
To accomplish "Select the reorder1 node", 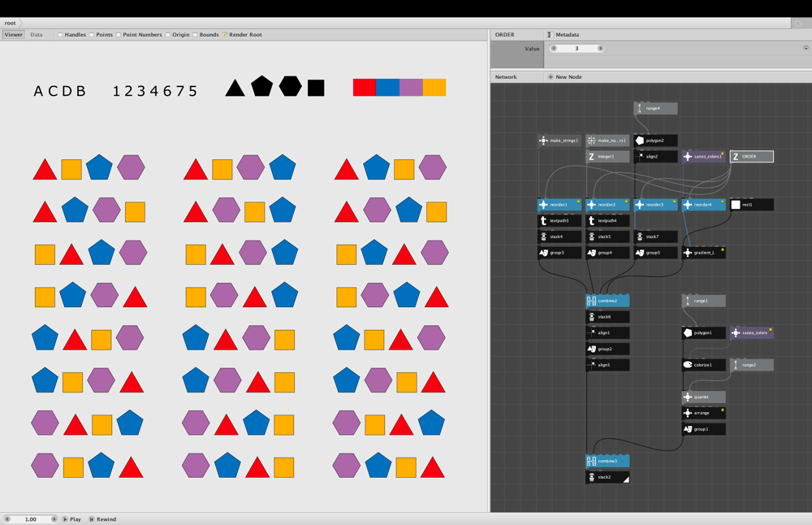I will point(559,205).
